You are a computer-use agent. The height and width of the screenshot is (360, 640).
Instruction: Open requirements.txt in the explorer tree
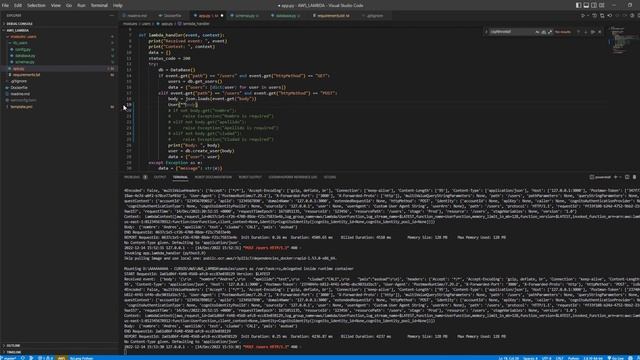coord(59,75)
